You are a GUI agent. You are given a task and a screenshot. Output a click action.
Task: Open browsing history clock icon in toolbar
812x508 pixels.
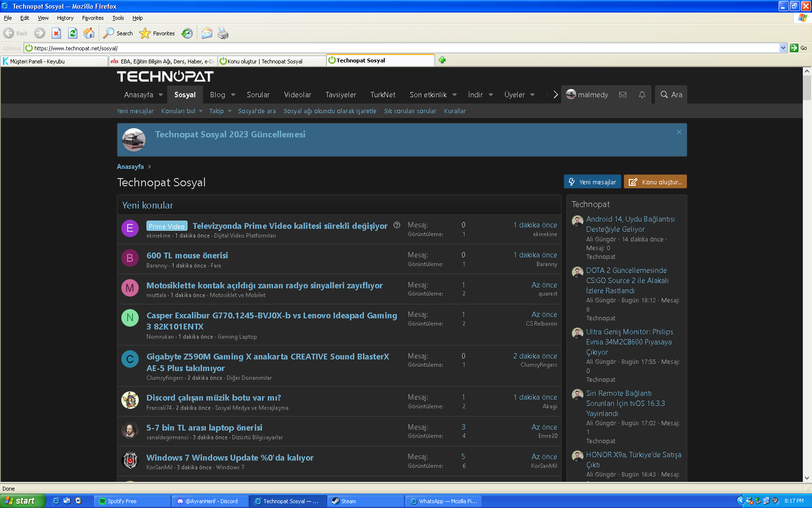tap(187, 33)
